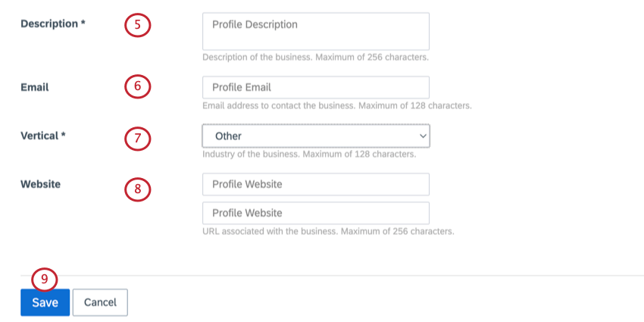The image size is (644, 322).
Task: Click the red circled number 9 marker
Action: click(45, 280)
